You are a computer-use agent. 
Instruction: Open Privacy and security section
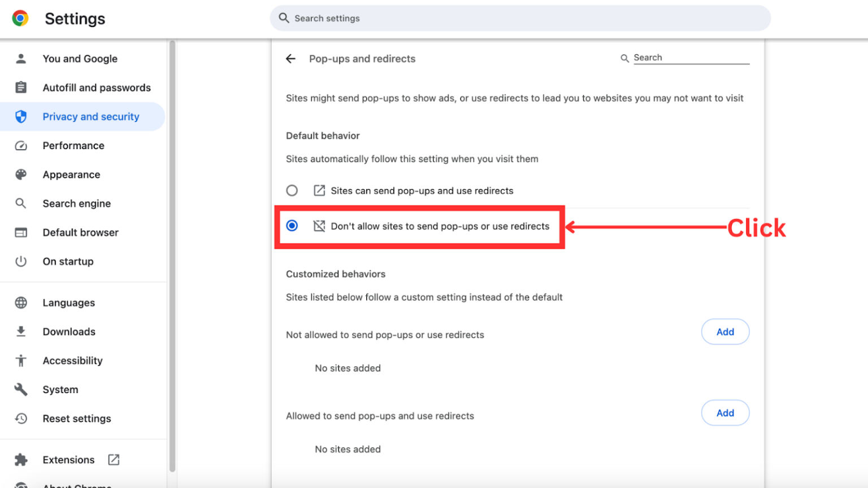tap(83, 116)
